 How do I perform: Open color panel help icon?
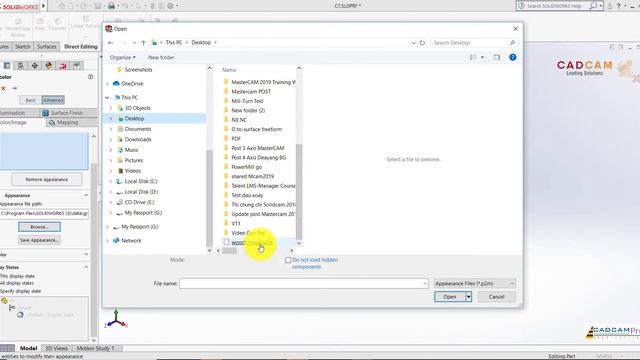click(x=91, y=77)
